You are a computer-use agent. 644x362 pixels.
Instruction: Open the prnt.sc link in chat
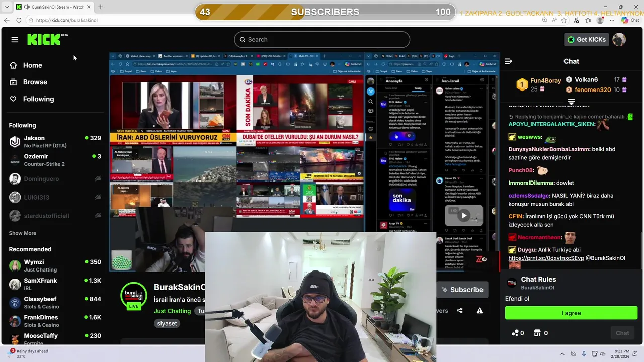point(546,258)
